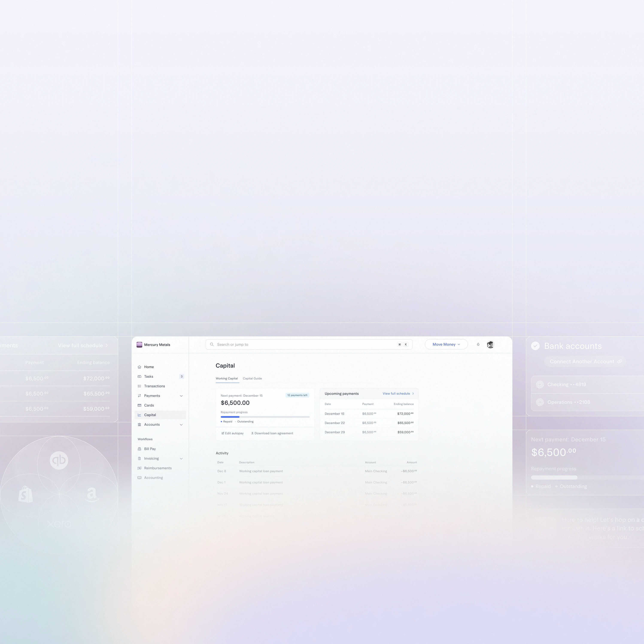Open Accounting workflow
This screenshot has width=644, height=644.
coord(160,478)
